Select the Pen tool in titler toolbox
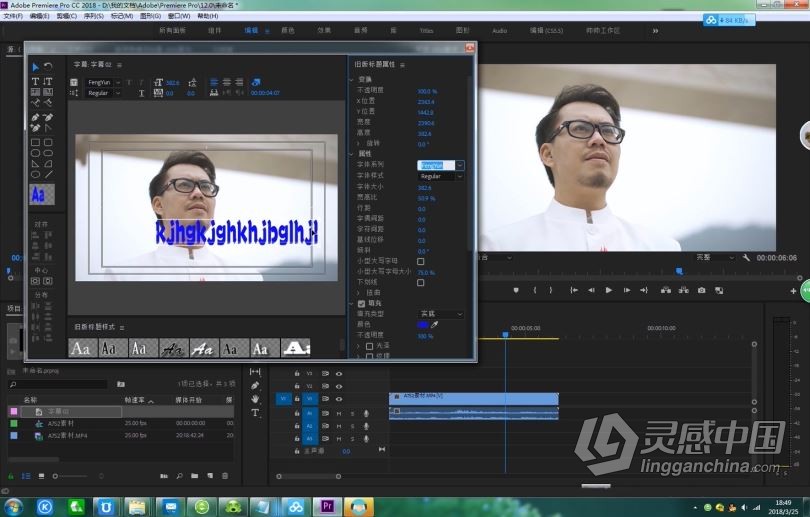 pos(35,117)
